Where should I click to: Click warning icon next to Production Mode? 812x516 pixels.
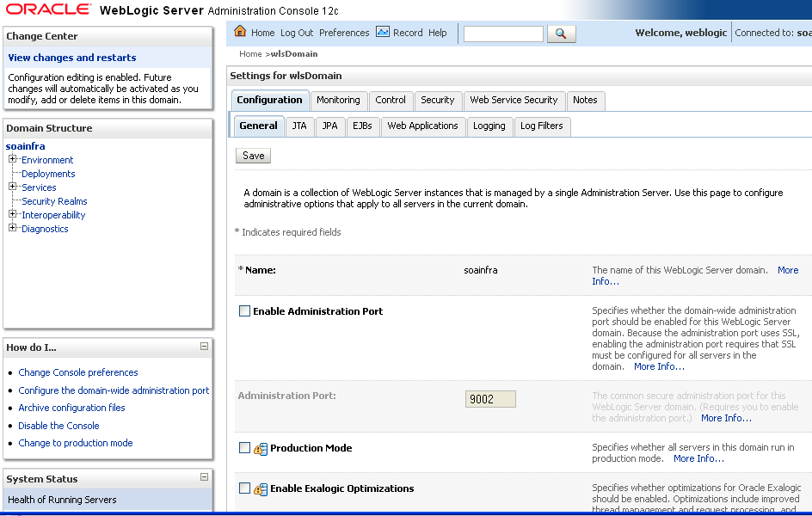point(261,448)
